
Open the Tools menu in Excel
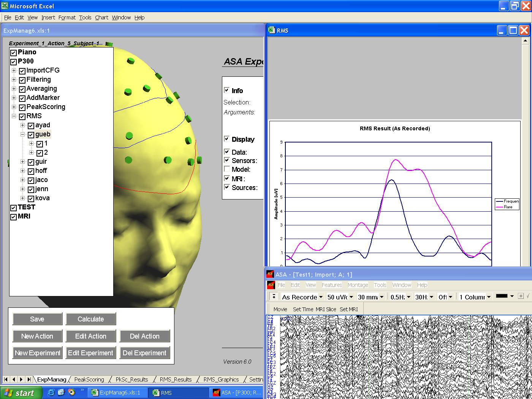[85, 17]
